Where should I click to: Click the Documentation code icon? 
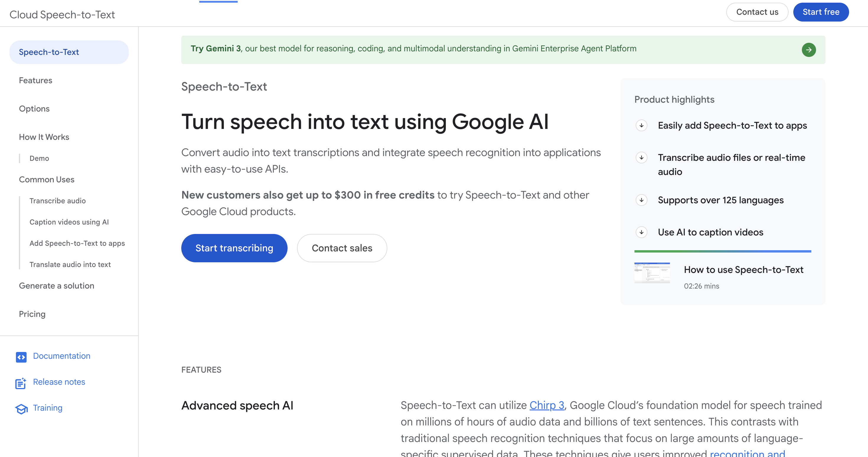21,357
